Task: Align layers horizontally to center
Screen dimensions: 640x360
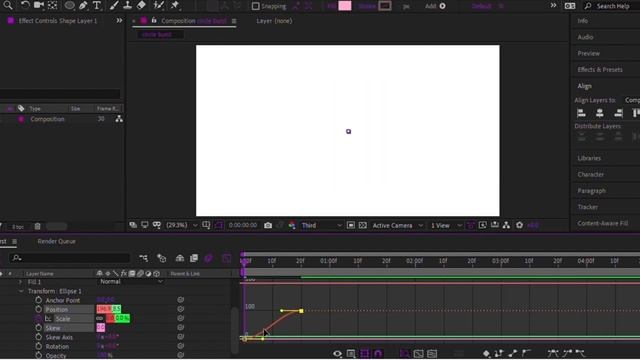Action: [600, 113]
